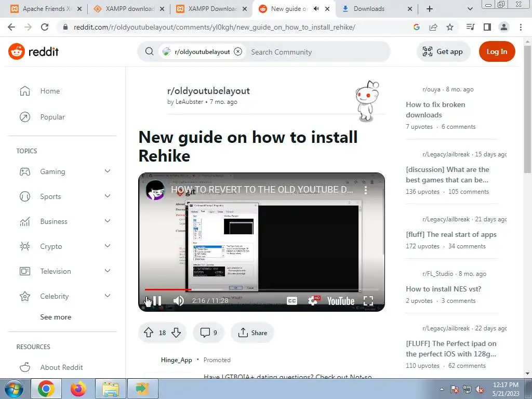Open What are the best games post
The width and height of the screenshot is (532, 399).
pyautogui.click(x=447, y=175)
